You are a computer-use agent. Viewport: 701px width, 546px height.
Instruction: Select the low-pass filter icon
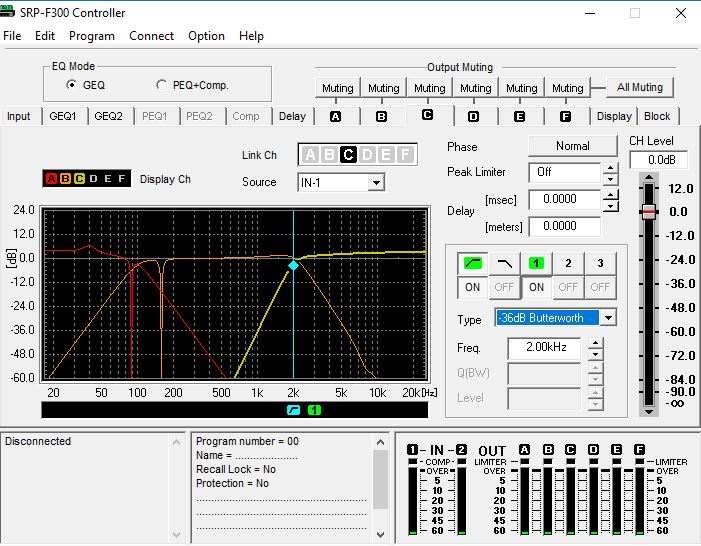tap(504, 263)
